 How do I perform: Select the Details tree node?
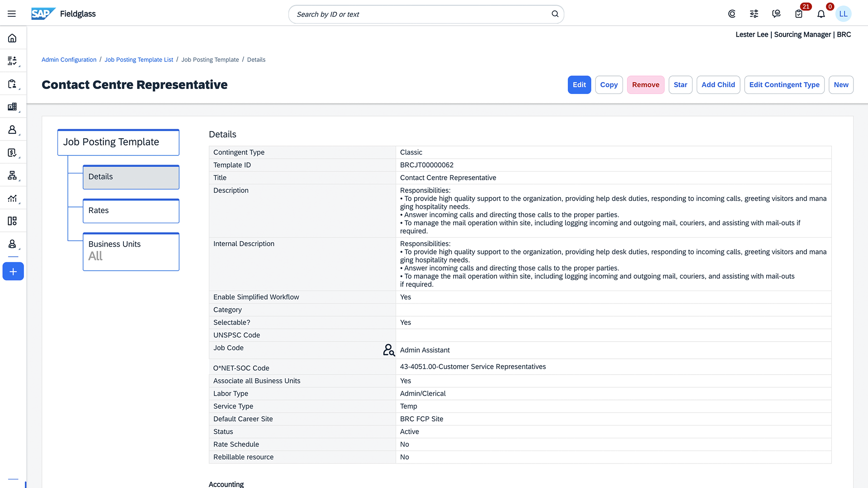pos(131,177)
